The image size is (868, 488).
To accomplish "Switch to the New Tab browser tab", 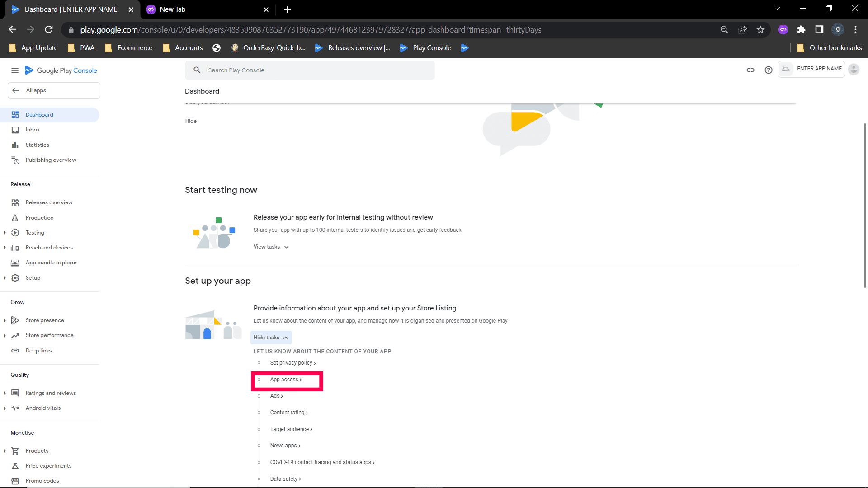I will pyautogui.click(x=173, y=9).
